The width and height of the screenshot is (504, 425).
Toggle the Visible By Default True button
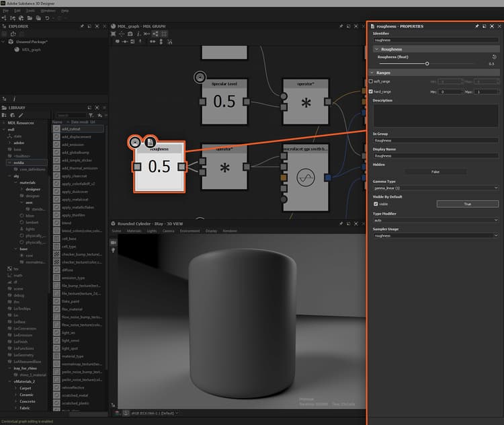click(x=468, y=204)
